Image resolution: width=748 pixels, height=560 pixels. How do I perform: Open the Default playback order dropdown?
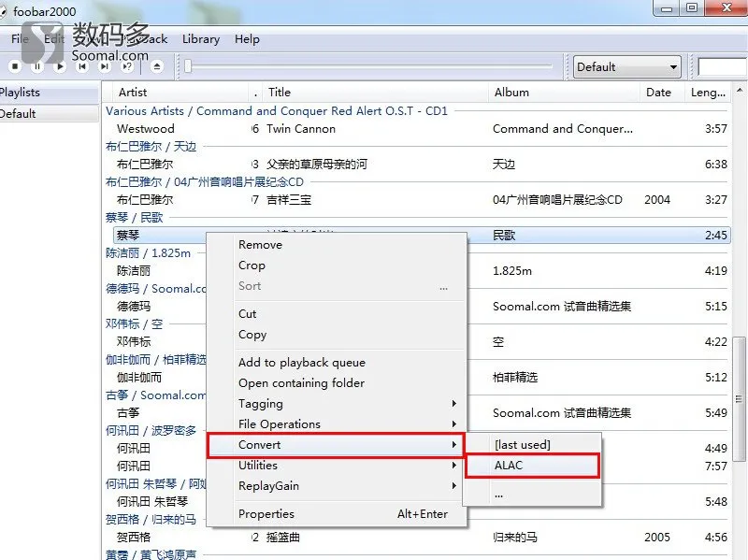pos(626,66)
